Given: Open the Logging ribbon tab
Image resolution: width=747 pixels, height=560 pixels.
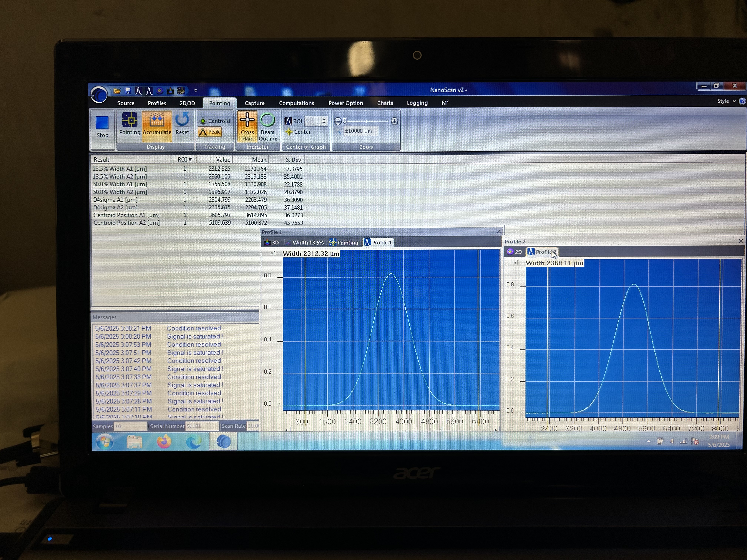Looking at the screenshot, I should point(417,103).
